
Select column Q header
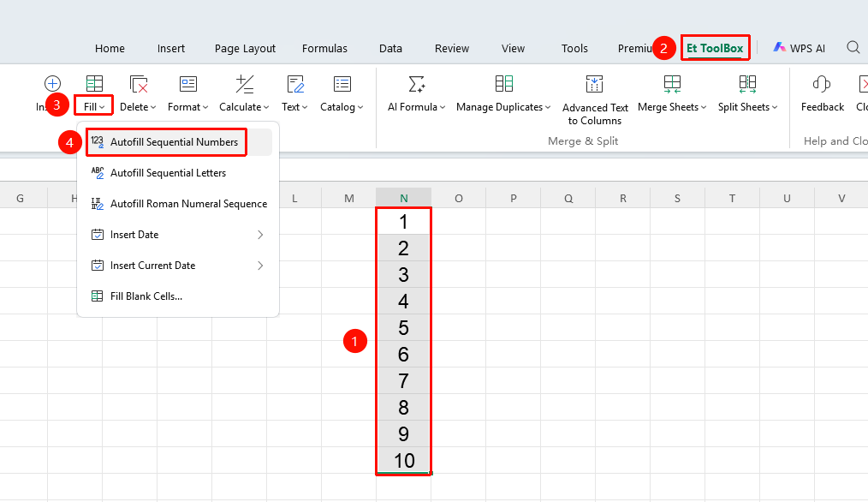[x=568, y=198]
